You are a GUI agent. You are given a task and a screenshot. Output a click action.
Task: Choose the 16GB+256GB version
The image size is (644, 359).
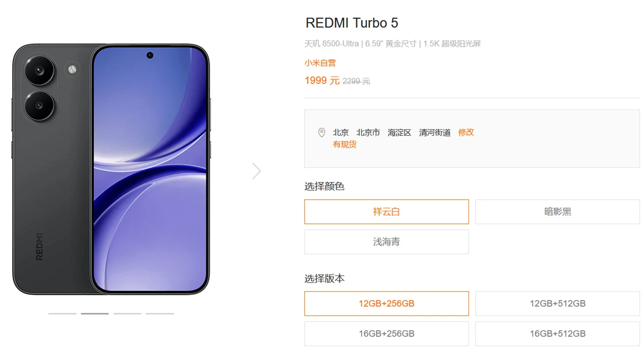click(x=386, y=334)
